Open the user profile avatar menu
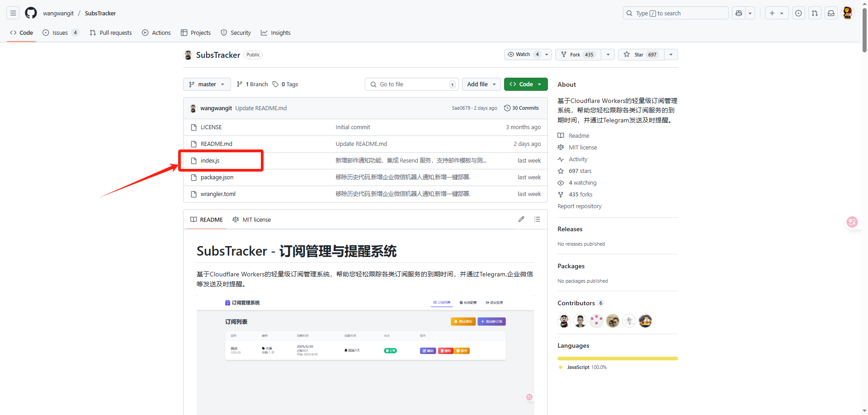868x415 pixels. [848, 13]
